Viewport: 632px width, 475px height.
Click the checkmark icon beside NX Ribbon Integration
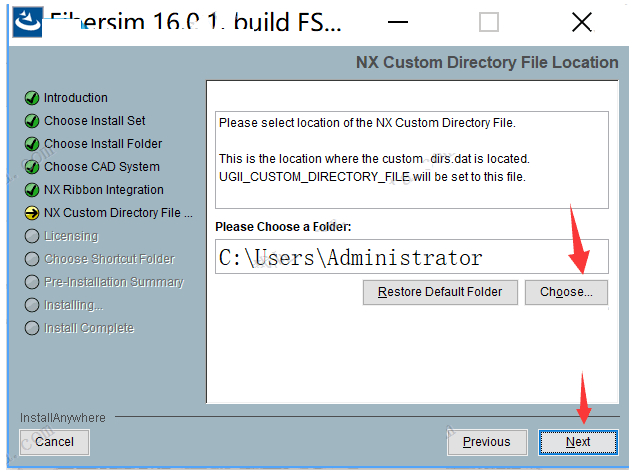click(x=32, y=190)
